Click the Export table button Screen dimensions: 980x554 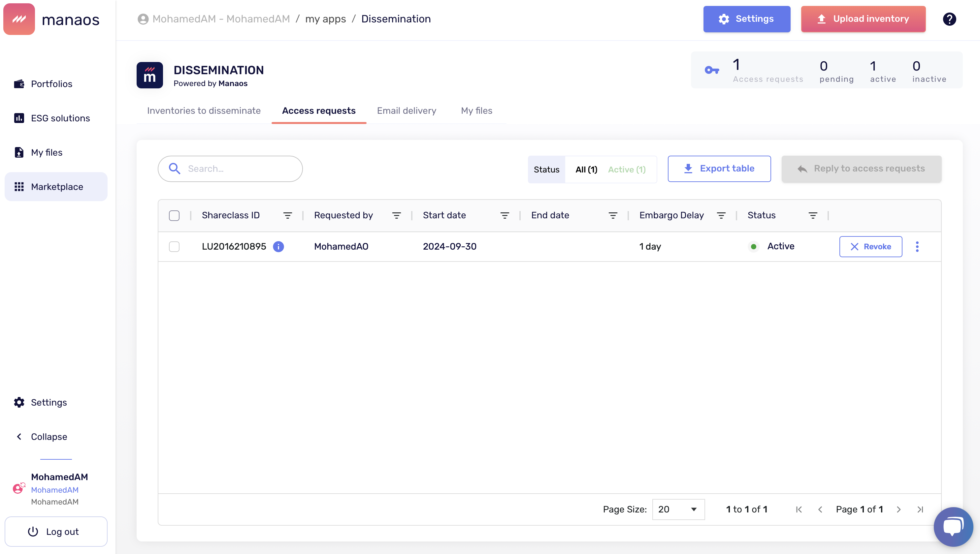click(x=719, y=169)
